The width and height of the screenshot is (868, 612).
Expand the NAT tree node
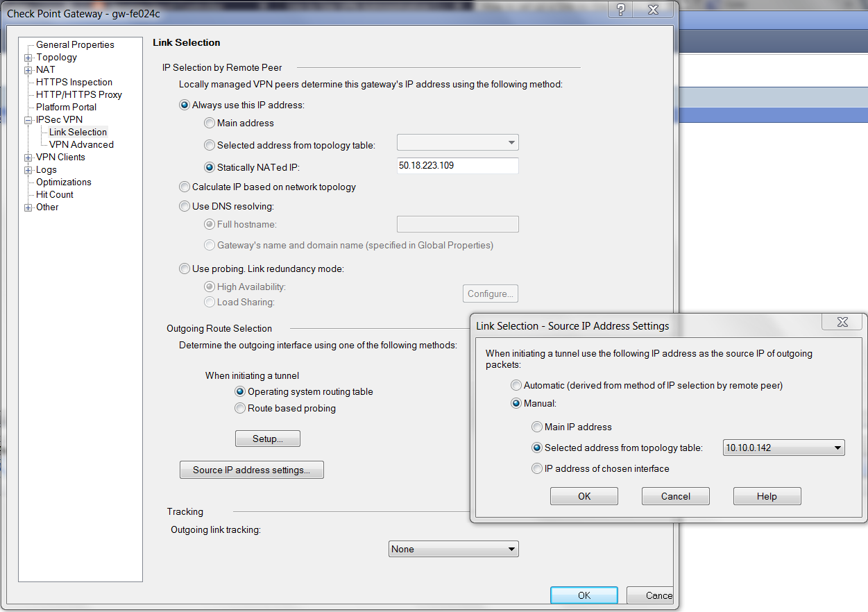pos(28,70)
